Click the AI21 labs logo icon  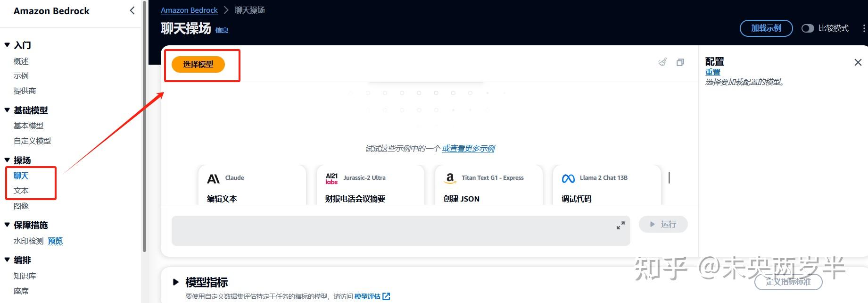331,178
